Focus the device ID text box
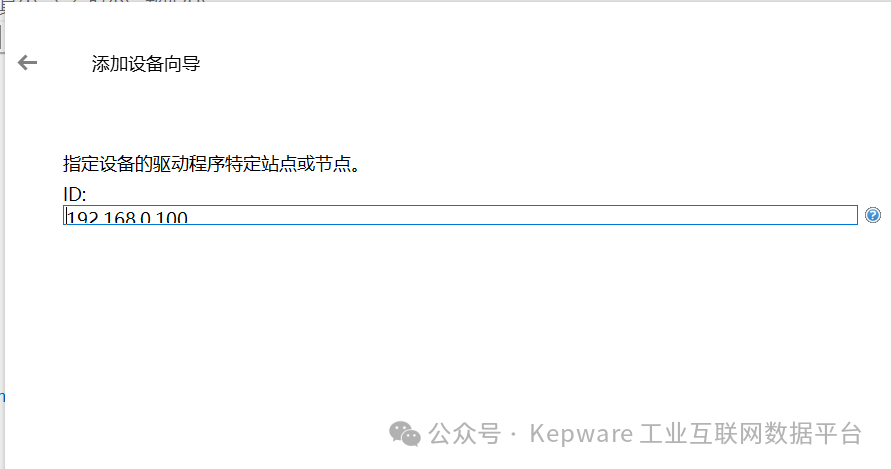This screenshot has width=891, height=469. [460, 215]
